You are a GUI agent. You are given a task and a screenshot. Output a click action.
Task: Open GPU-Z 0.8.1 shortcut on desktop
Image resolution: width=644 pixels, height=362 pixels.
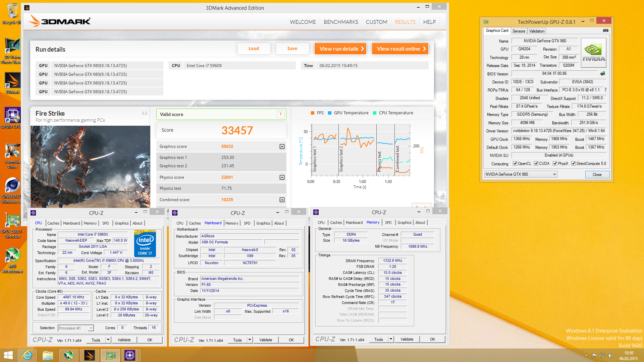tap(12, 226)
